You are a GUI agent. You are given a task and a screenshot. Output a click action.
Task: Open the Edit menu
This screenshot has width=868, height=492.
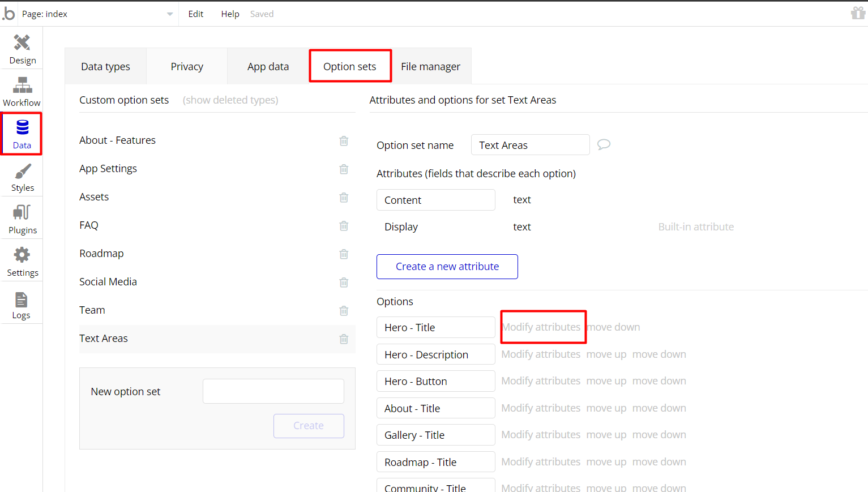coord(196,14)
